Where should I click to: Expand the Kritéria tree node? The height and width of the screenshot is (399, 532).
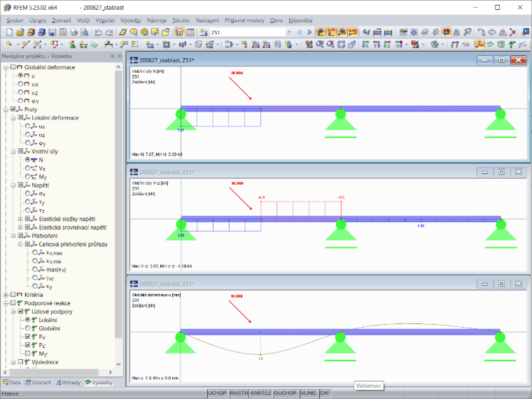point(6,295)
